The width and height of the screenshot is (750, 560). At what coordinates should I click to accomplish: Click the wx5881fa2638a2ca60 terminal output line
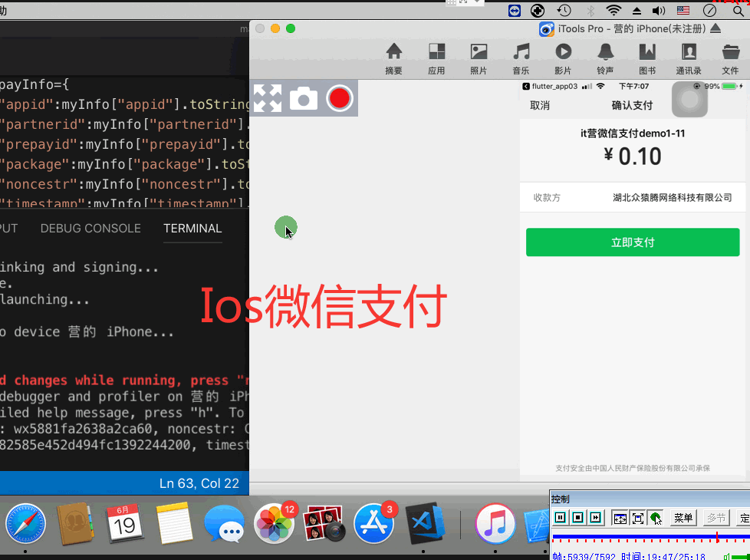pyautogui.click(x=124, y=429)
